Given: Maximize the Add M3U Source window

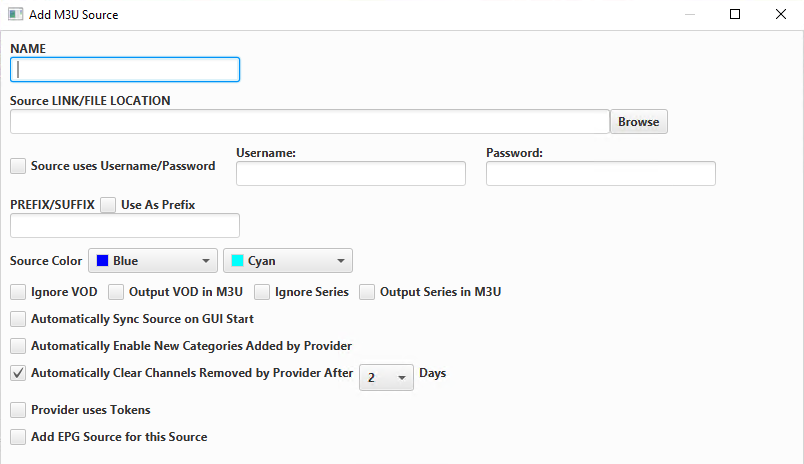Looking at the screenshot, I should tap(735, 14).
